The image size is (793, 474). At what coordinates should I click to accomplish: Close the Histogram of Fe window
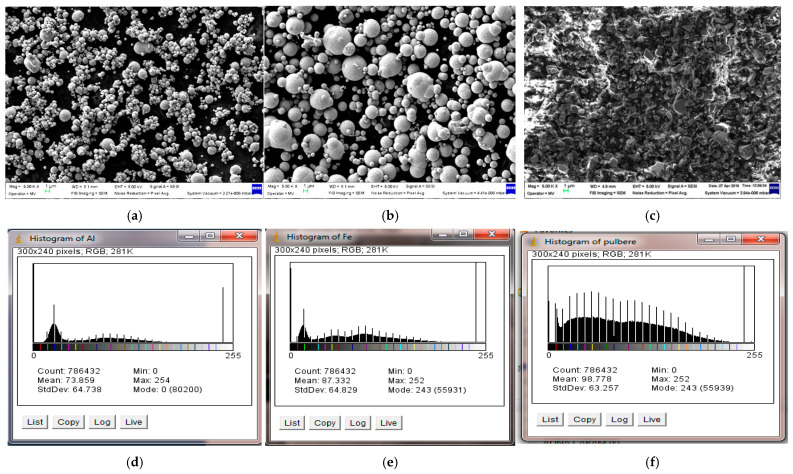(x=492, y=234)
